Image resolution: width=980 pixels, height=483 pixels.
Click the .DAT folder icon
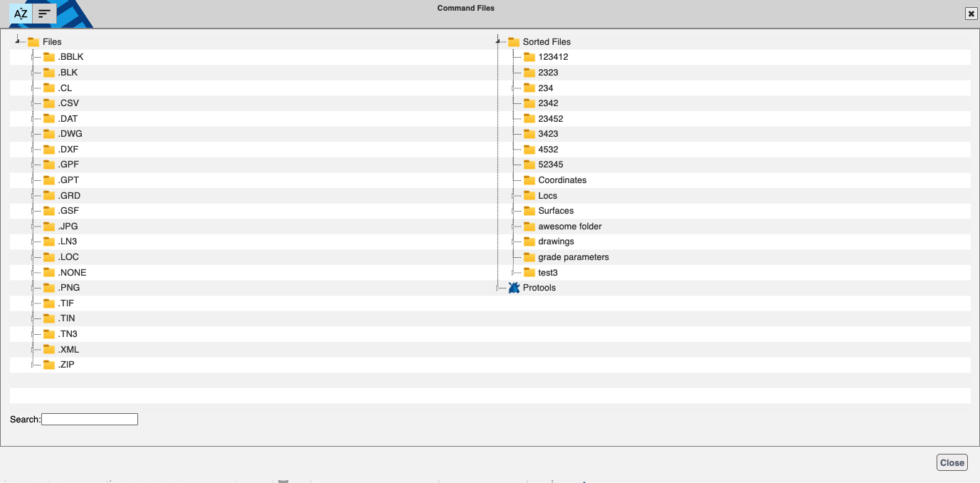[x=49, y=119]
